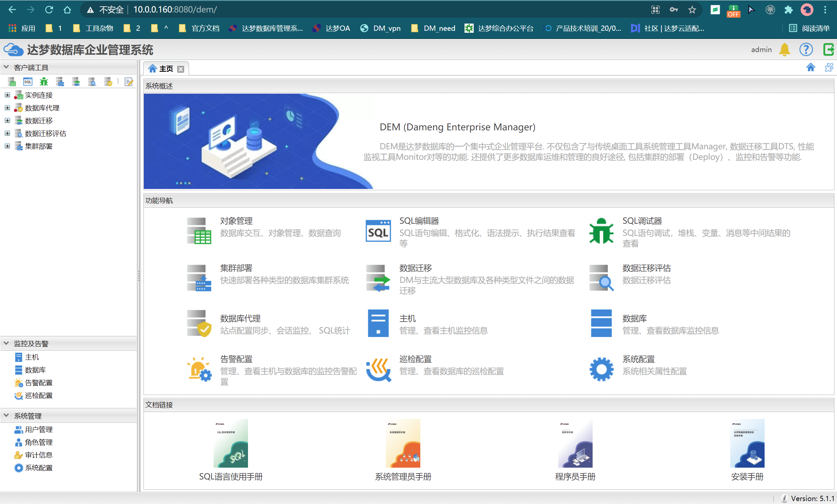Click the notification bell icon

coord(785,49)
